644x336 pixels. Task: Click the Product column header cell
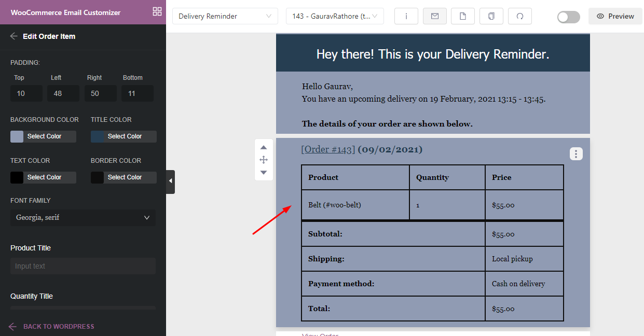tap(355, 177)
